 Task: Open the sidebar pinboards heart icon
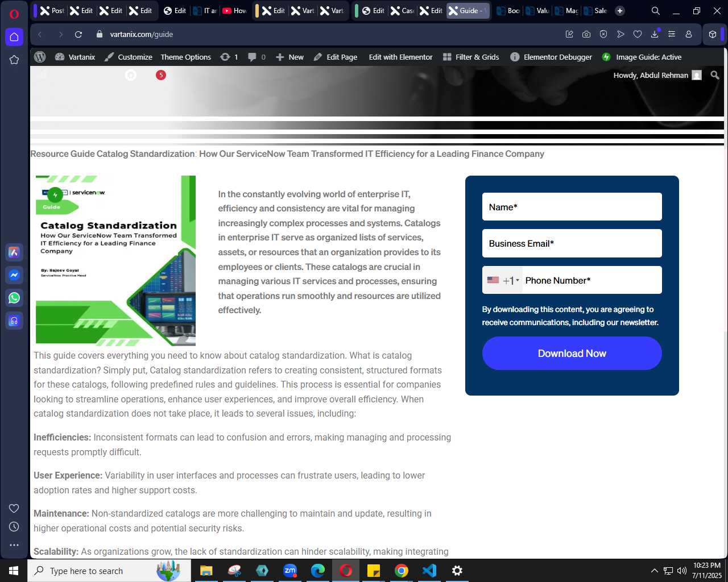pos(14,508)
